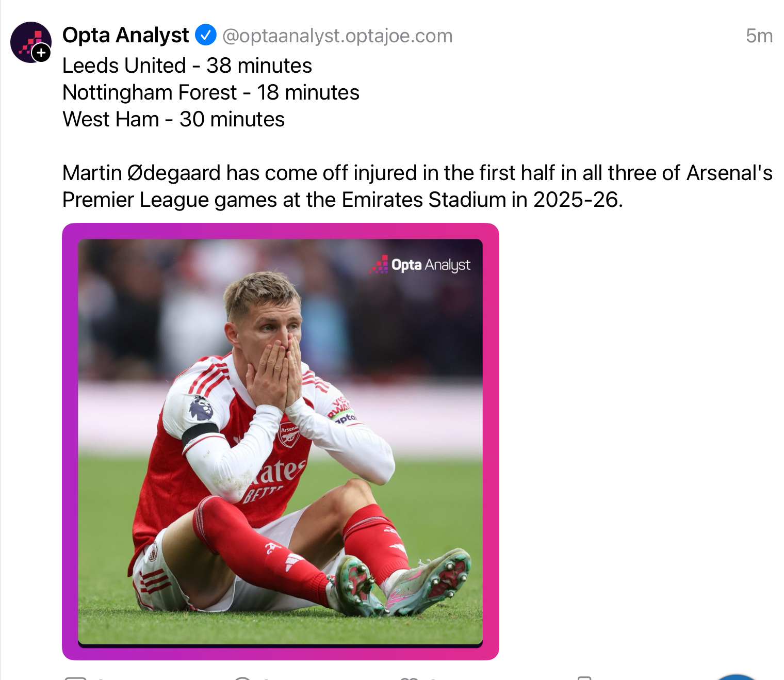Like the post with the heart icon
This screenshot has width=784, height=680.
[x=409, y=677]
